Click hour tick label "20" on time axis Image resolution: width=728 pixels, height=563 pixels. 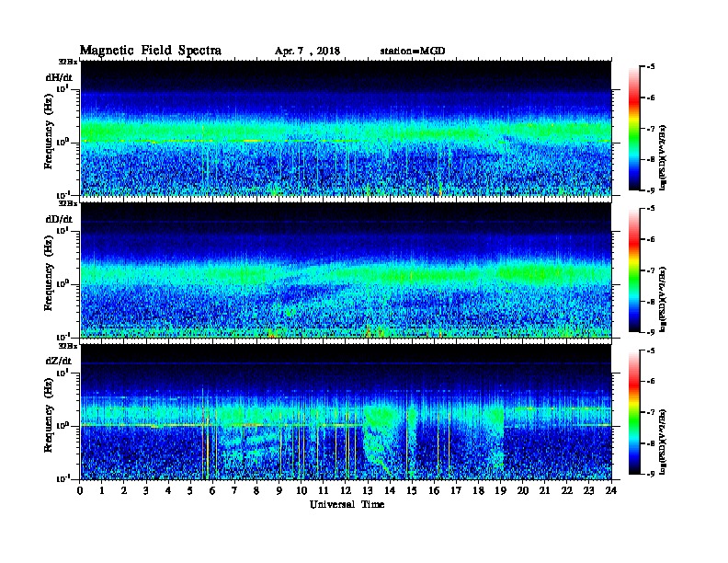coord(523,490)
